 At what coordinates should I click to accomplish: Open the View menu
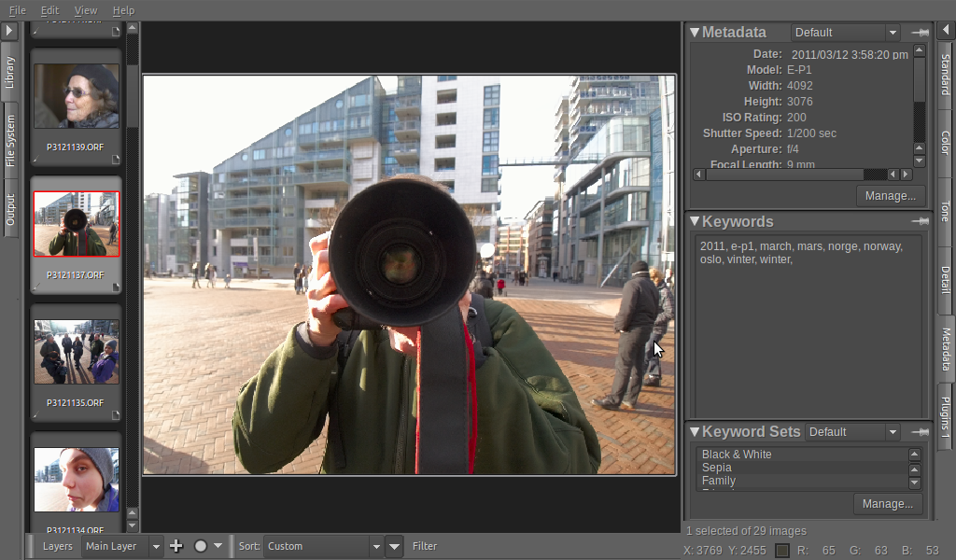coord(85,10)
